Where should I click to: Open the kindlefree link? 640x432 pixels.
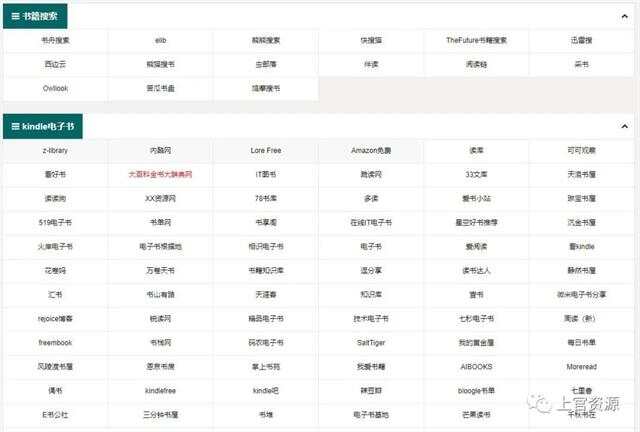(160, 391)
